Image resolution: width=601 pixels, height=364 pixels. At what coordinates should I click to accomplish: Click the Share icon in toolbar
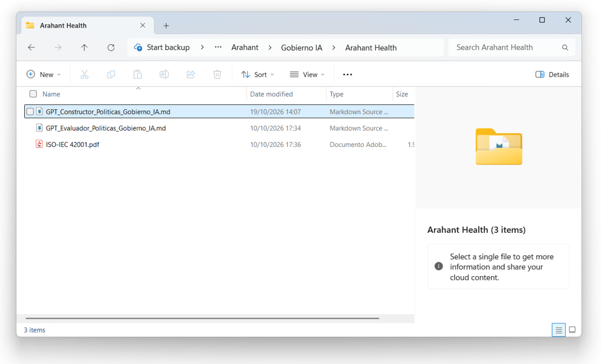(191, 74)
